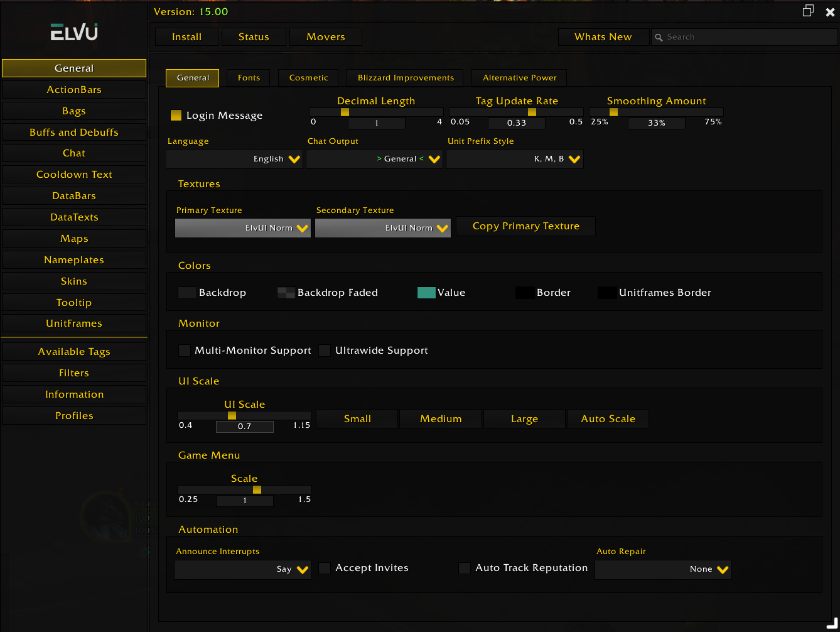Open the Unitframes Border color swatch

coord(606,293)
